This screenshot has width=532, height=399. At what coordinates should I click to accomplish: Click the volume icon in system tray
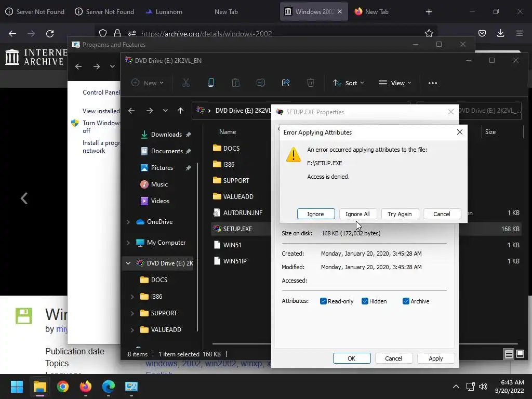point(483,387)
